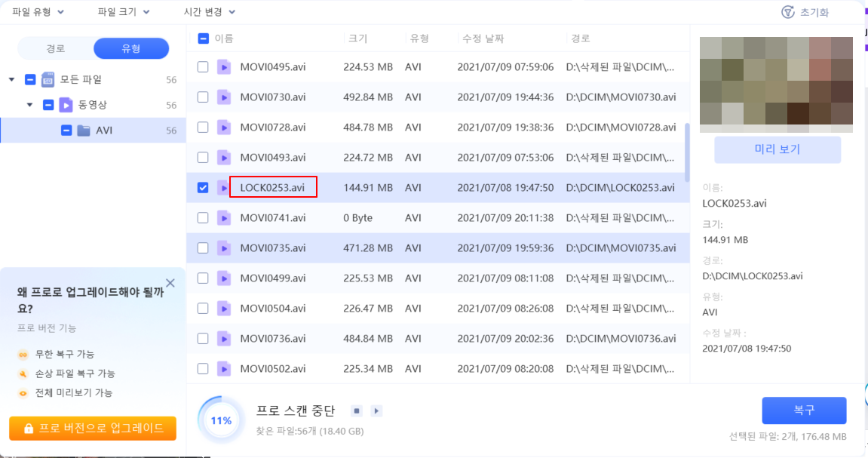The width and height of the screenshot is (868, 458).
Task: Uncheck the box for LOCK0253.avi
Action: coord(203,188)
